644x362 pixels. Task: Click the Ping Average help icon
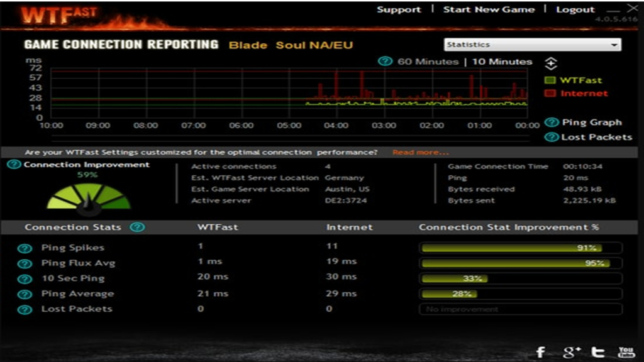click(x=25, y=293)
